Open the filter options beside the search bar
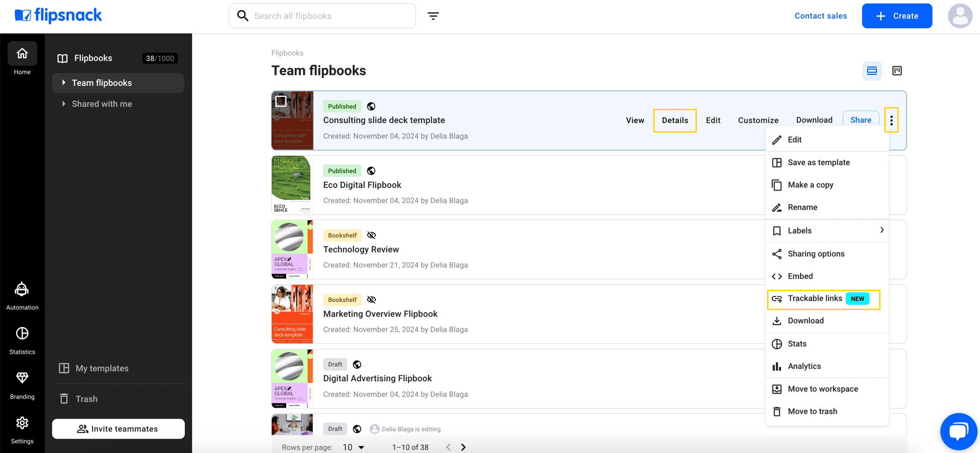This screenshot has height=453, width=980. [433, 16]
